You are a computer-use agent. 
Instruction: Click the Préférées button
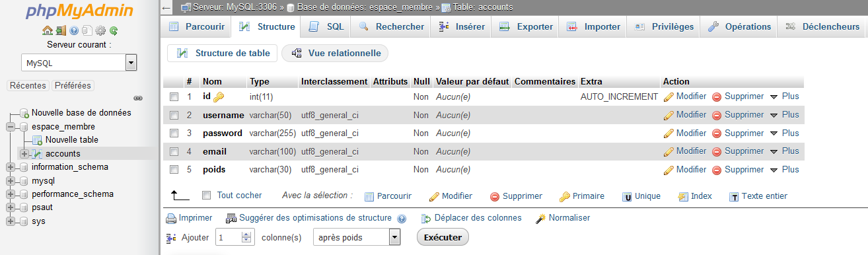(73, 86)
